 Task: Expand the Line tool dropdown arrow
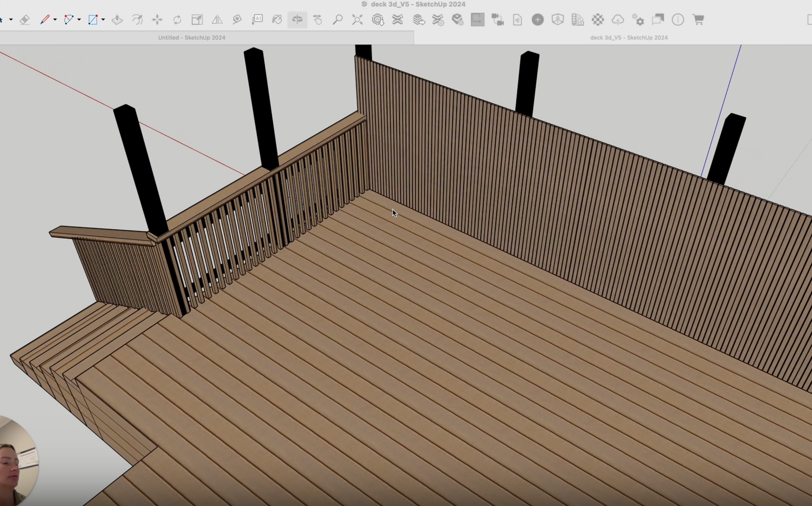pos(55,20)
